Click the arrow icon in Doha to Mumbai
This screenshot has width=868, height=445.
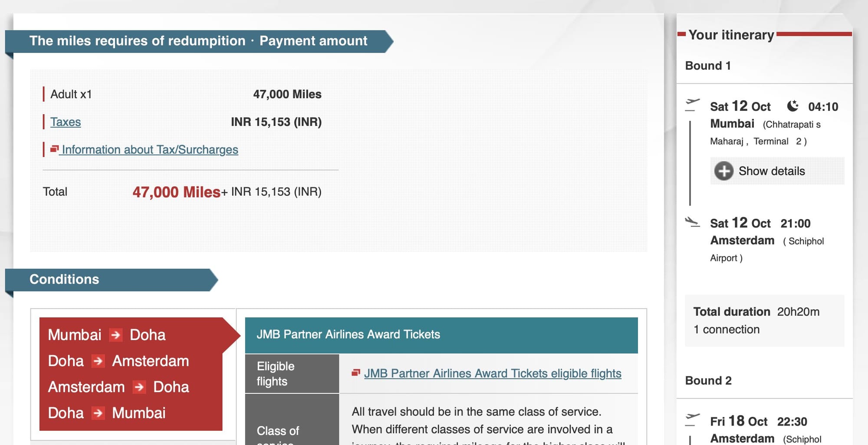point(98,413)
